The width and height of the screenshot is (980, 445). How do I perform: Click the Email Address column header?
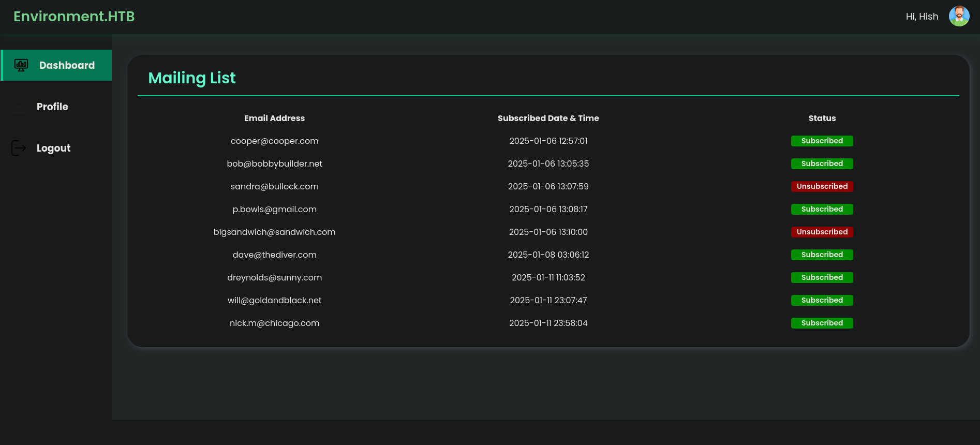(x=274, y=118)
